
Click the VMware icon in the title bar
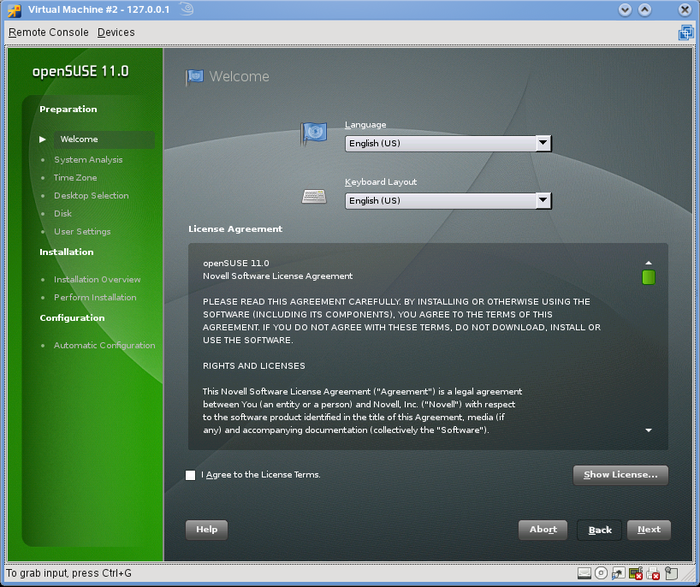(x=14, y=10)
